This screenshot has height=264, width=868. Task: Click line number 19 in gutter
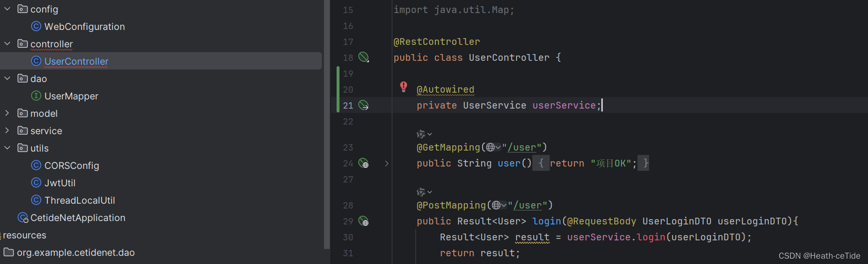point(348,73)
